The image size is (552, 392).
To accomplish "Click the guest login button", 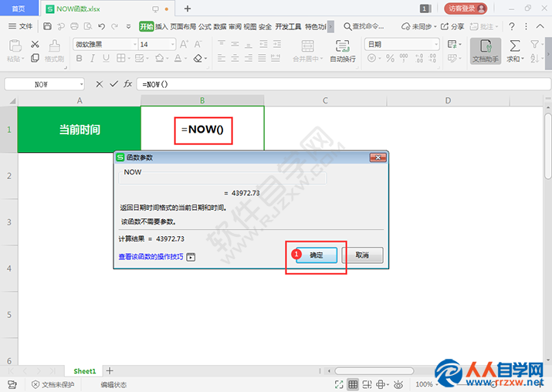I will pos(466,8).
